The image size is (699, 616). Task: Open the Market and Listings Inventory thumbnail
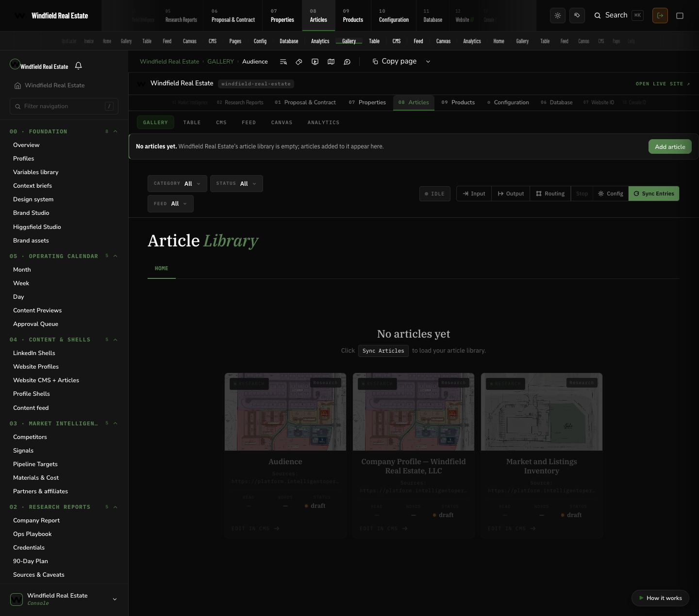click(542, 412)
